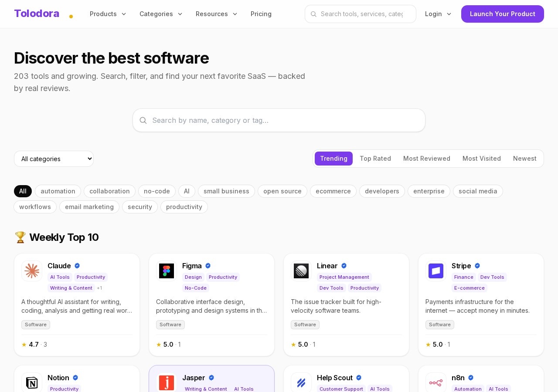This screenshot has height=392, width=558.
Task: Click verified badge next to Linear
Action: (x=344, y=266)
